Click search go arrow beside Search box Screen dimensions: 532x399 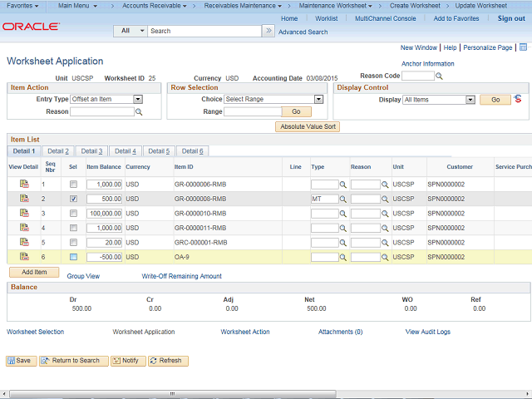tap(268, 31)
